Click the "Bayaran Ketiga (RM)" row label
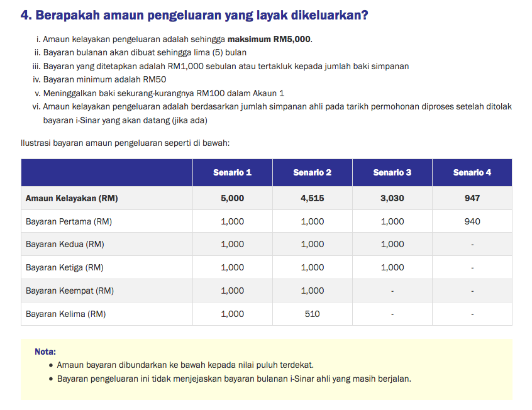532x410 pixels. pyautogui.click(x=65, y=267)
